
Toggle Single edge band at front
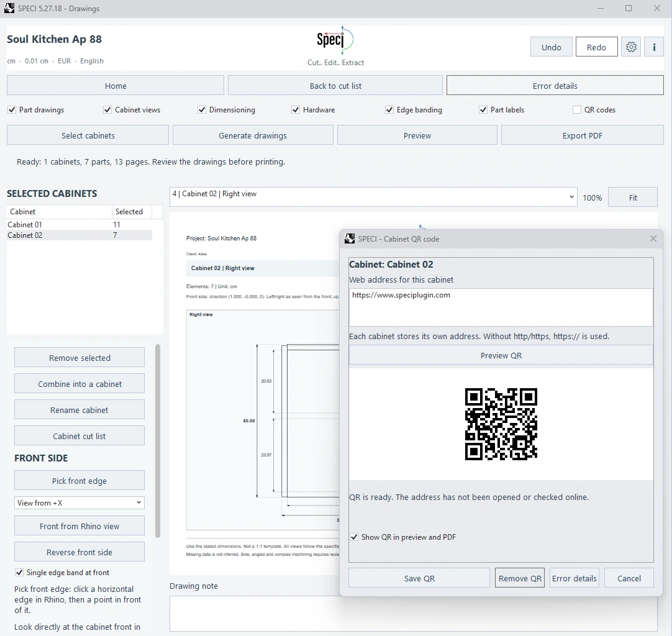tap(19, 573)
